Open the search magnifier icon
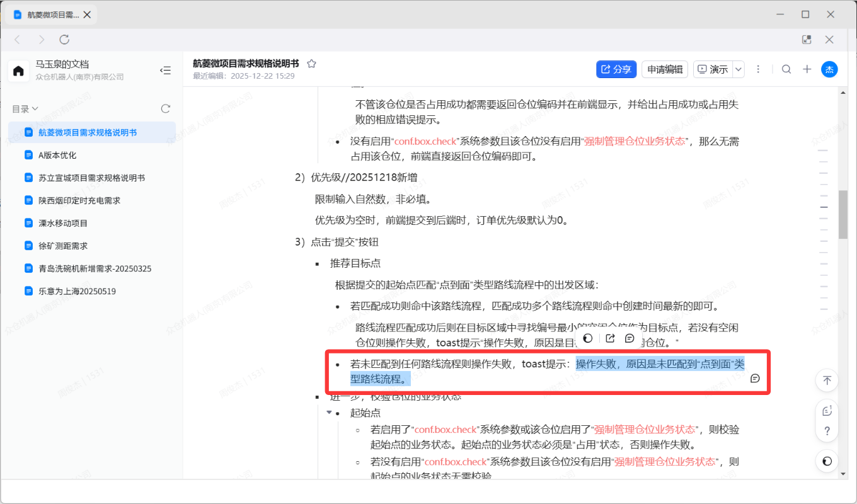The width and height of the screenshot is (857, 504). [x=786, y=69]
